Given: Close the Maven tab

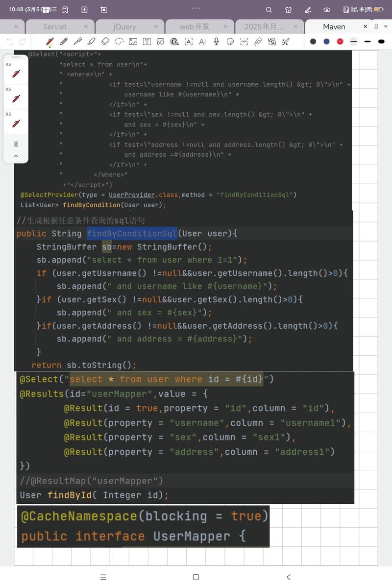Looking at the screenshot, I should pos(365,26).
